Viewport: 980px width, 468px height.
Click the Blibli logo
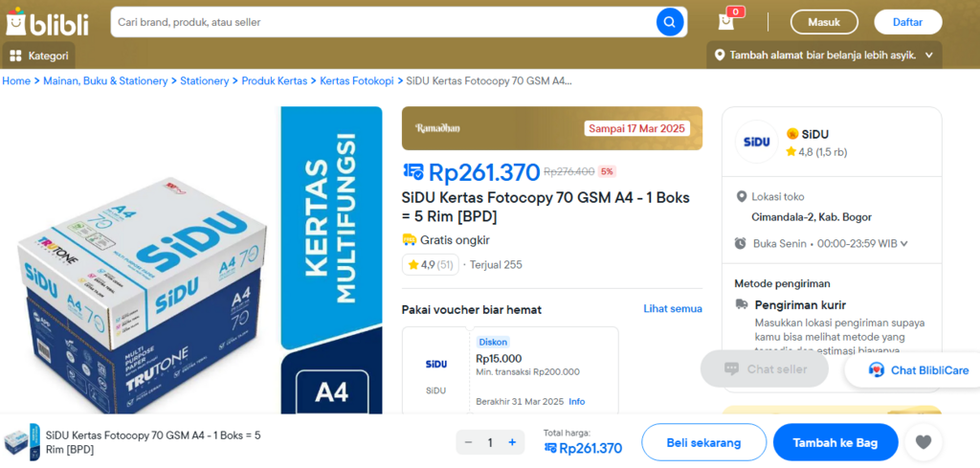(46, 22)
